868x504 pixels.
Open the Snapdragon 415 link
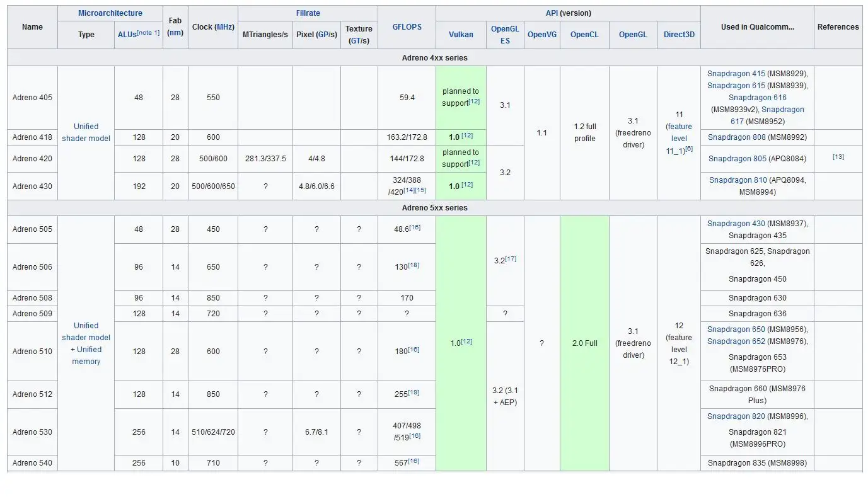click(x=736, y=74)
